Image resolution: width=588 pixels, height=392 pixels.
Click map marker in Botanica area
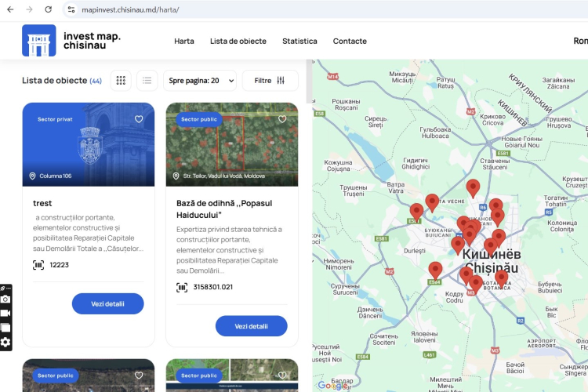502,279
